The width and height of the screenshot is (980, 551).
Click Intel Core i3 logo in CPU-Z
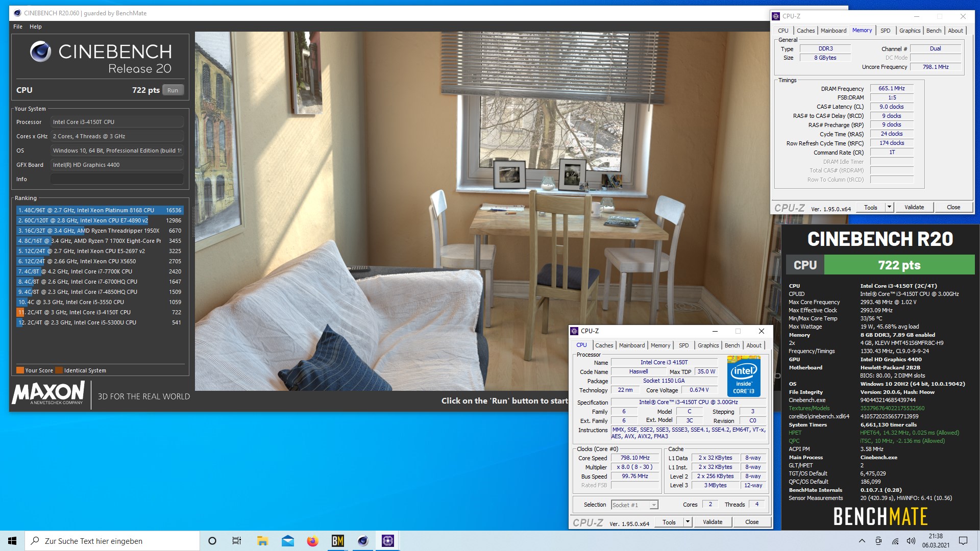744,376
